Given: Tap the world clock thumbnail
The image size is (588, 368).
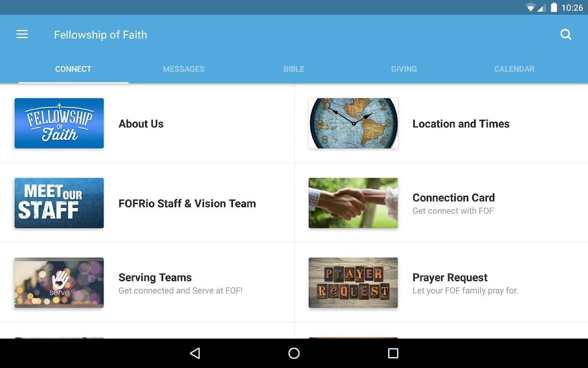Looking at the screenshot, I should point(353,123).
